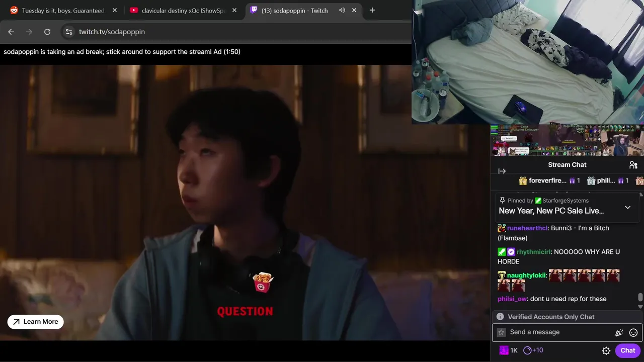Open the emote picker smiley icon

633,332
